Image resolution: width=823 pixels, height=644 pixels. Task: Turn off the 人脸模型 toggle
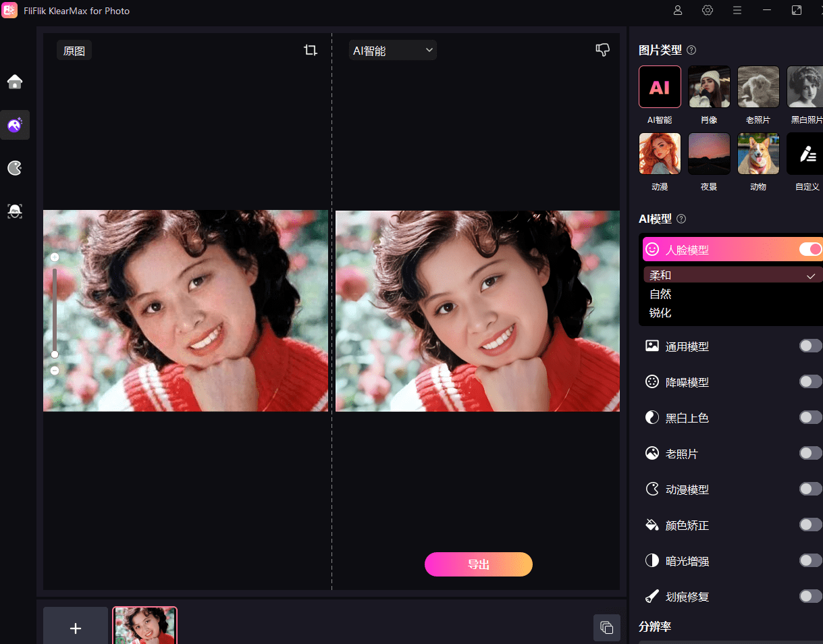[810, 249]
